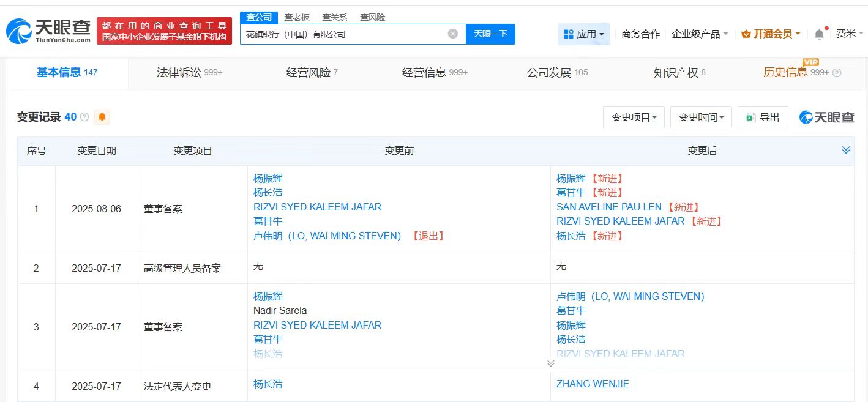The image size is (868, 402).
Task: Select 查公司 search tab
Action: 259,17
